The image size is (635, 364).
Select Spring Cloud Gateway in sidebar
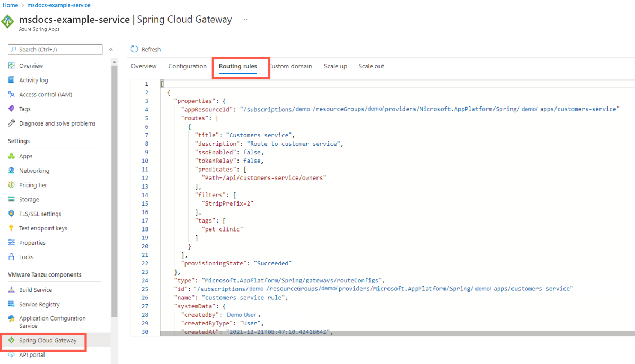tap(47, 340)
